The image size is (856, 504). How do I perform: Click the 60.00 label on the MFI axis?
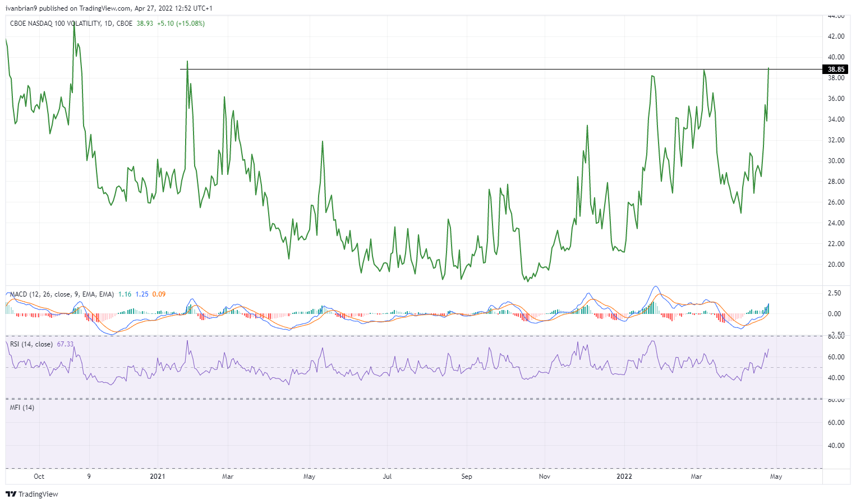(836, 423)
